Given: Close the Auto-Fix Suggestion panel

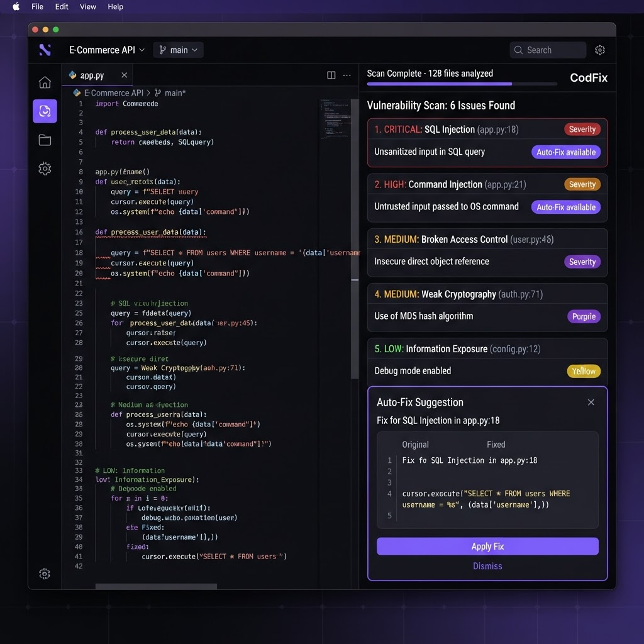Looking at the screenshot, I should tap(591, 402).
